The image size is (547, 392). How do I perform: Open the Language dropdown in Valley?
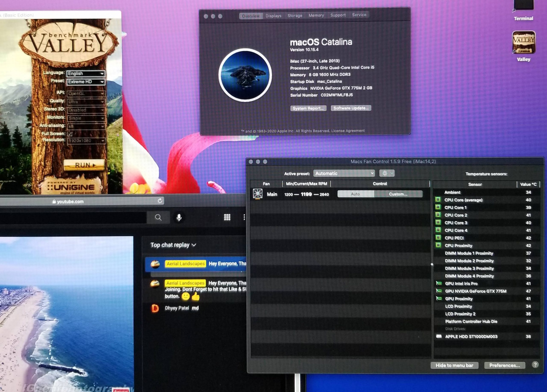(86, 73)
